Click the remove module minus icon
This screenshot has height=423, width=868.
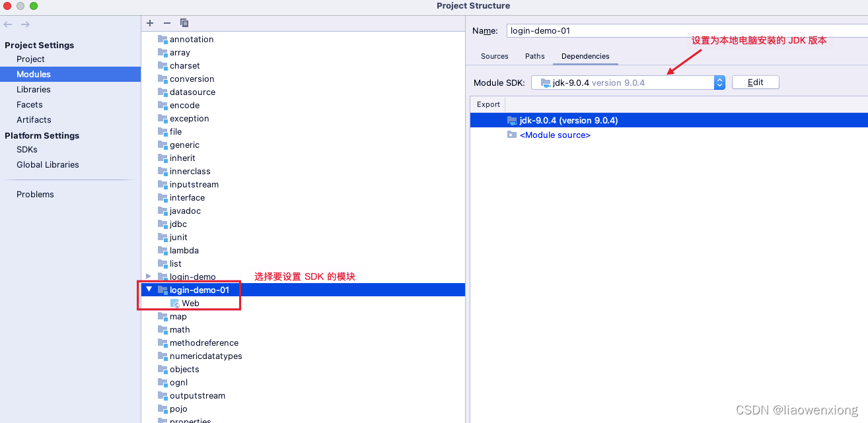(x=167, y=23)
